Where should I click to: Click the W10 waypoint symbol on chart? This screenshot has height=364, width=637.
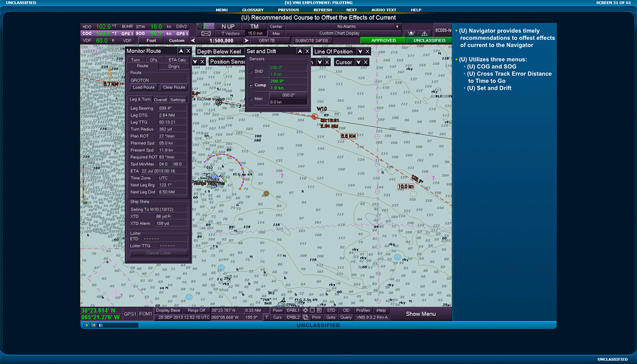(314, 116)
